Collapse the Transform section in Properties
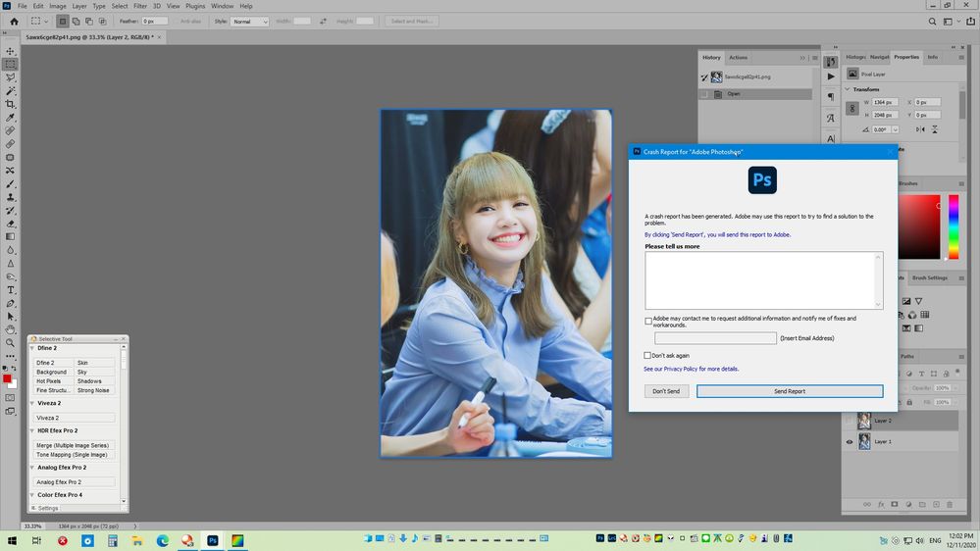 848,89
